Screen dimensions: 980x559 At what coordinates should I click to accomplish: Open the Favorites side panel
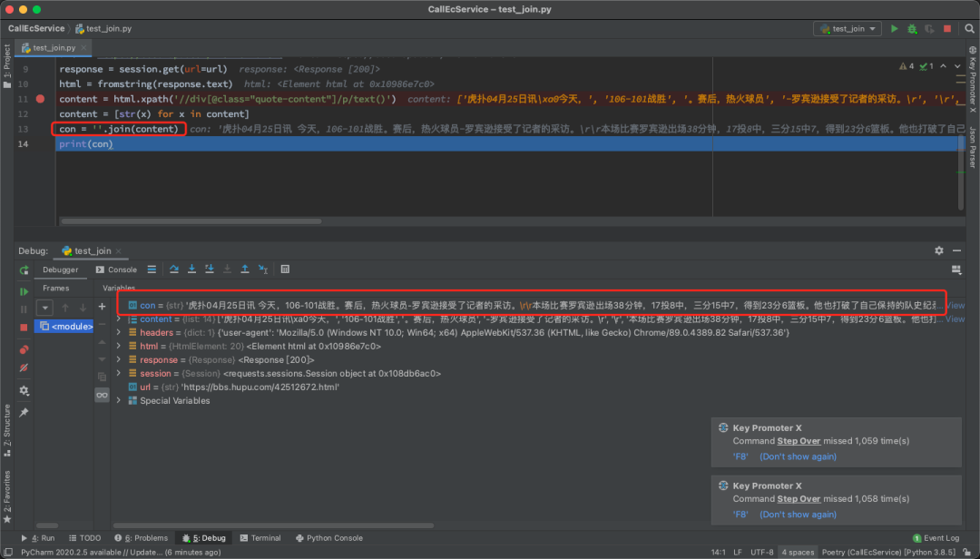point(7,497)
